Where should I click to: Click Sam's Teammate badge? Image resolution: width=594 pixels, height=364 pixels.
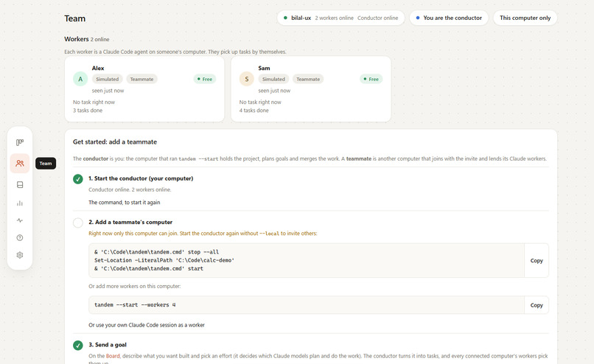point(308,79)
